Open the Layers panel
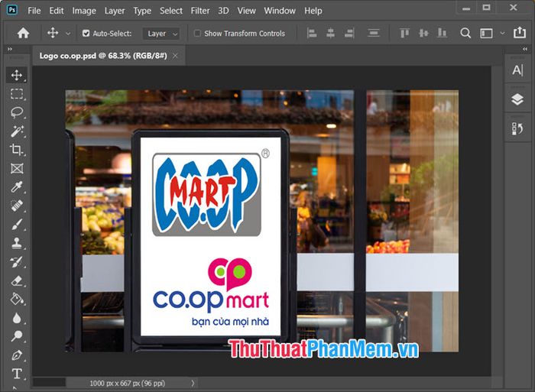Screen dimensions: 535x392 517,99
